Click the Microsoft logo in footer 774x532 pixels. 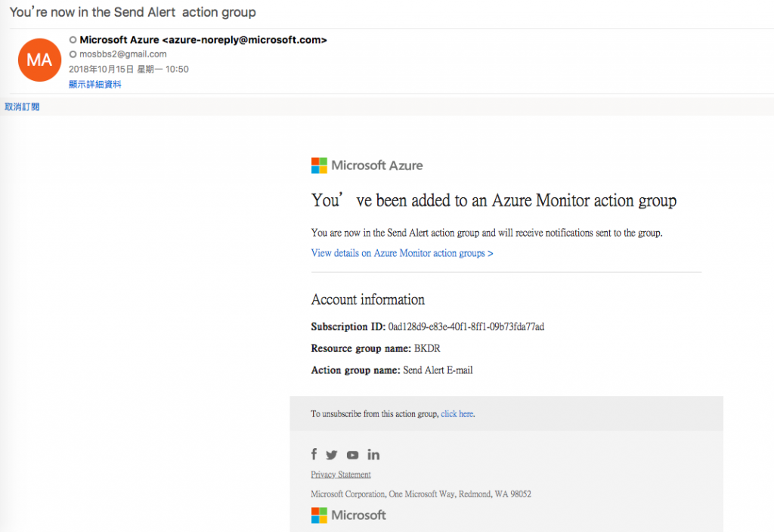tap(348, 515)
